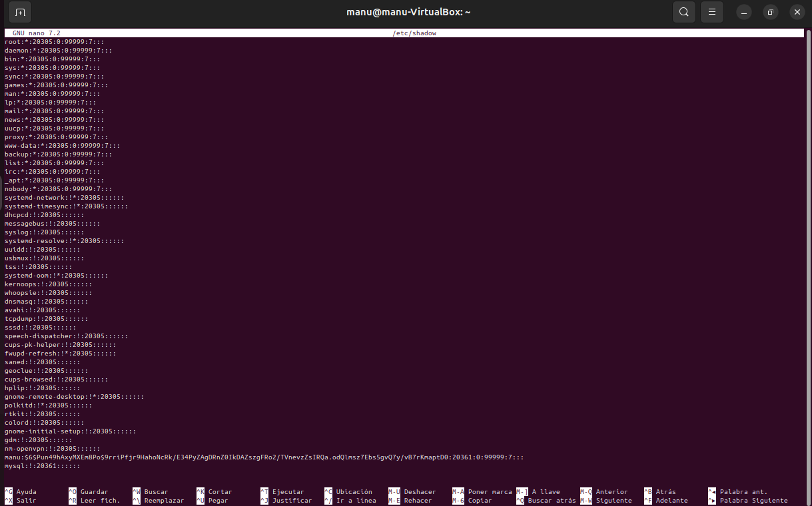Click the mysql entry line
Screen dimensions: 812x506
(x=41, y=466)
